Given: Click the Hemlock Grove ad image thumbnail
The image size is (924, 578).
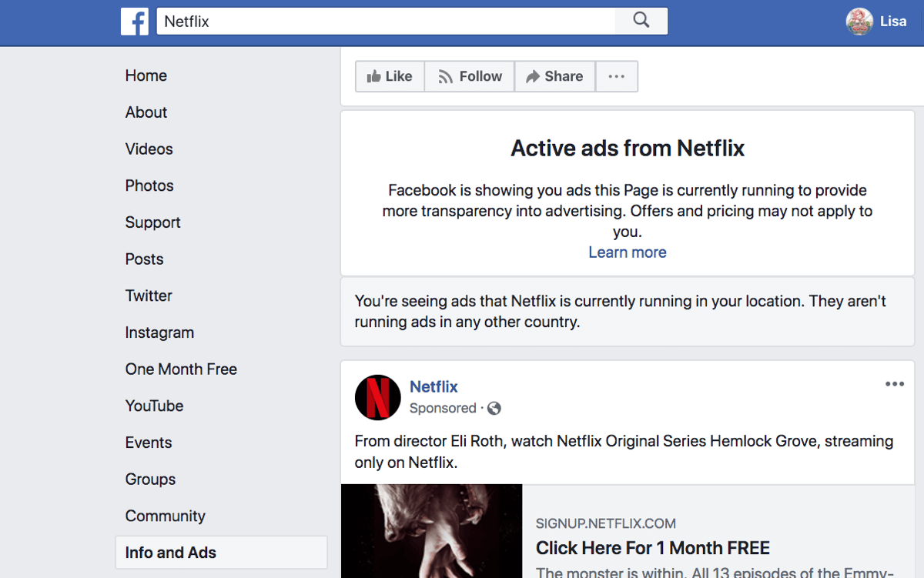Looking at the screenshot, I should click(432, 531).
